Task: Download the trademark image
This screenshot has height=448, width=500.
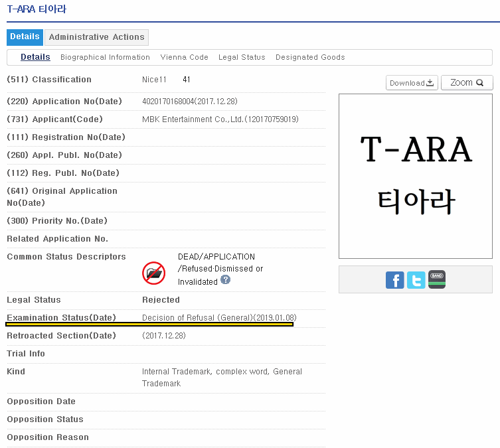Action: (x=412, y=83)
